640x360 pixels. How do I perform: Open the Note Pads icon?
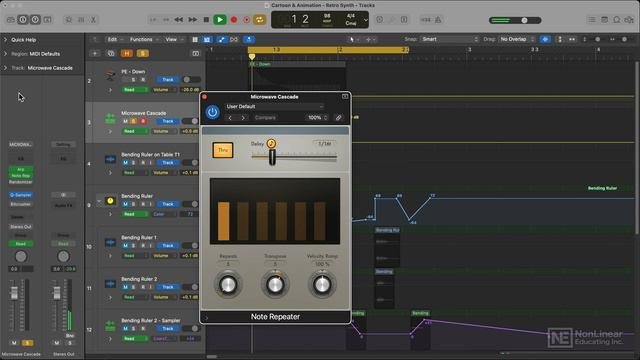[604, 20]
